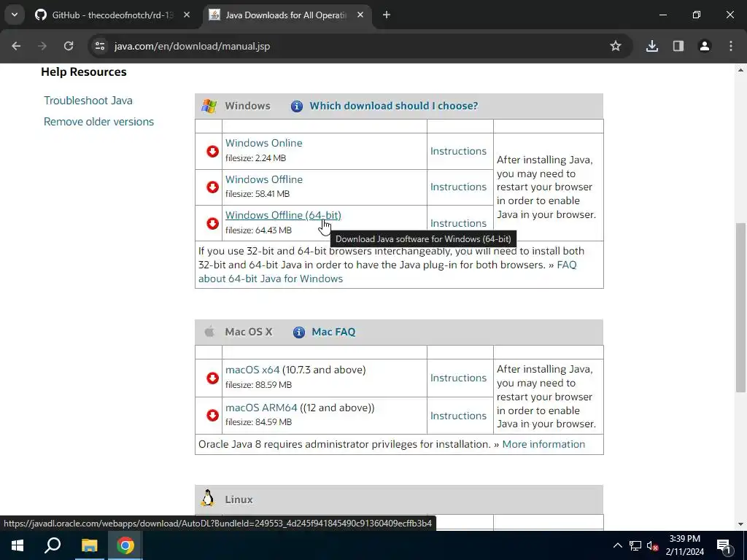Open the macOS x64 download link
The width and height of the screenshot is (747, 560).
coord(252,370)
